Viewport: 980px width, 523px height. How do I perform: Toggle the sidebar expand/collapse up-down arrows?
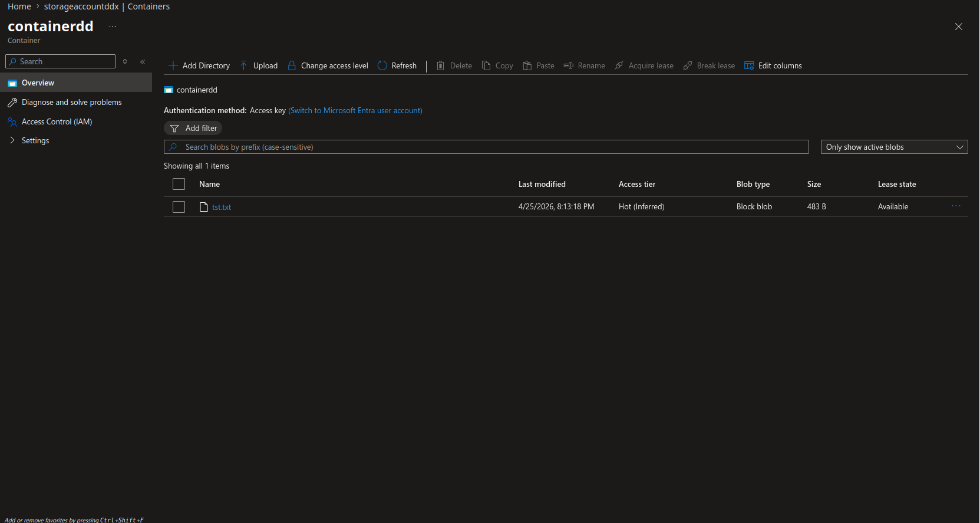125,61
